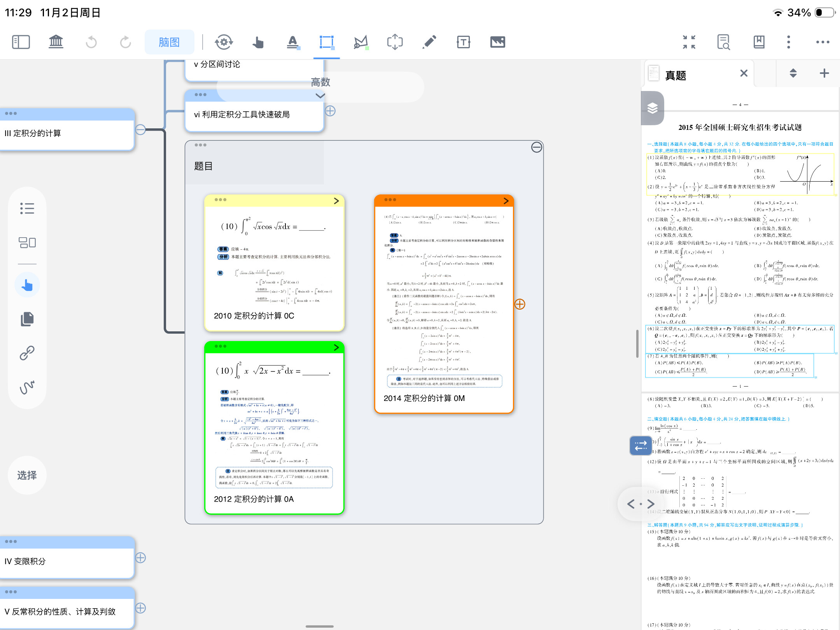The image size is (840, 630).
Task: Select the rectangle selection tool
Action: pos(326,42)
